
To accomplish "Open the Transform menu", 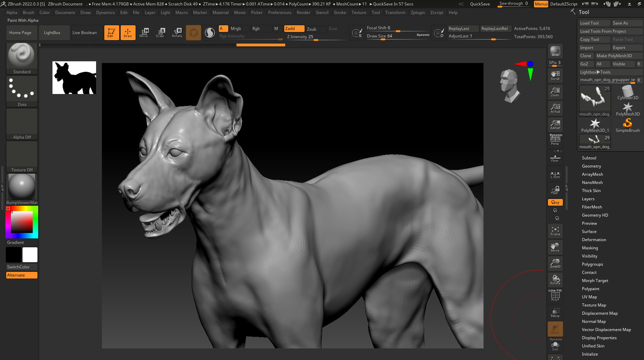I will pos(395,13).
